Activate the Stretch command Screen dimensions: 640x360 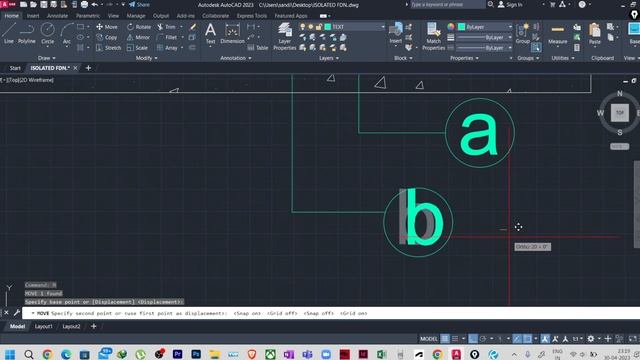pos(109,48)
